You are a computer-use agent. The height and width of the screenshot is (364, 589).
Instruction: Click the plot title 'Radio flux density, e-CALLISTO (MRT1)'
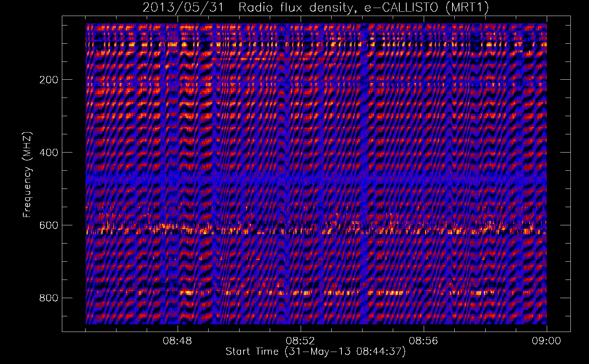point(364,8)
